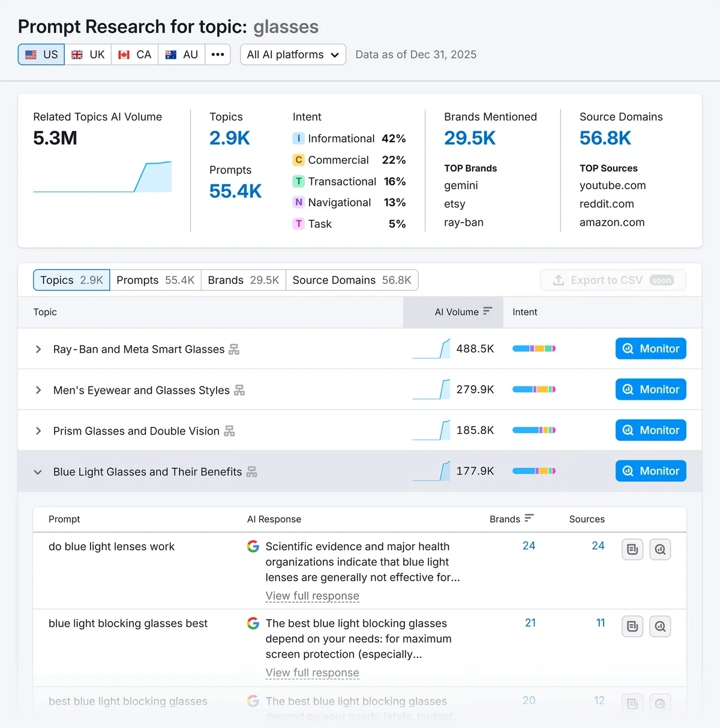Click the AI Volume sort icon

pyautogui.click(x=487, y=311)
